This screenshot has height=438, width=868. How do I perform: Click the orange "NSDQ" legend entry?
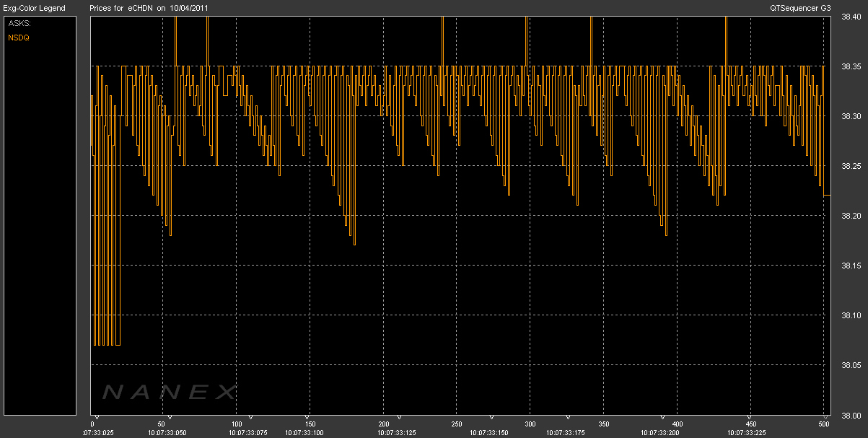tap(18, 38)
